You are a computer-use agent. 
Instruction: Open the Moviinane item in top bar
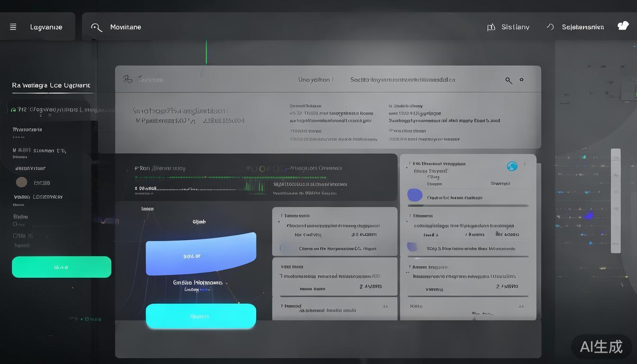point(126,27)
